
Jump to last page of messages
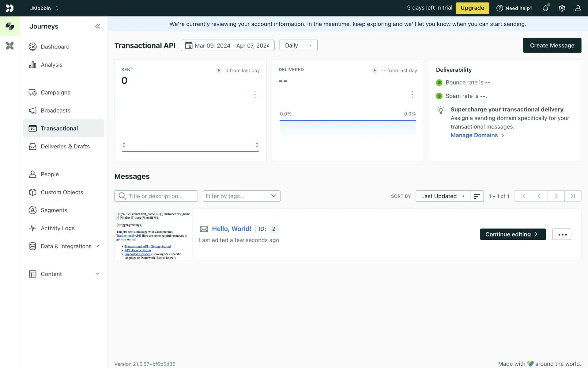pos(572,196)
